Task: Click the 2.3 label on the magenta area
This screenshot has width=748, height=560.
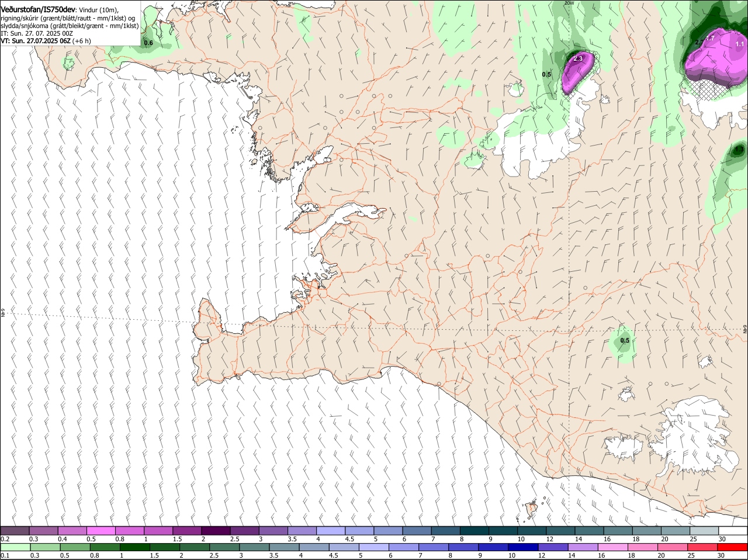Action: (x=579, y=59)
